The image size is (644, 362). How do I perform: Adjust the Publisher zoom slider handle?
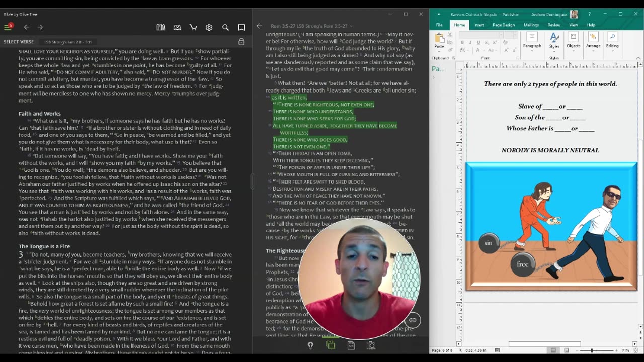pyautogui.click(x=592, y=350)
